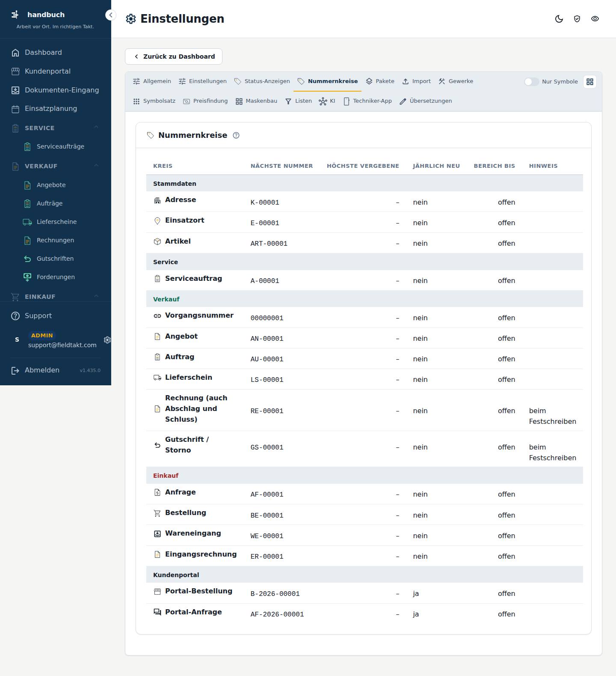
Task: Click Abmelden to log out
Action: [x=42, y=370]
